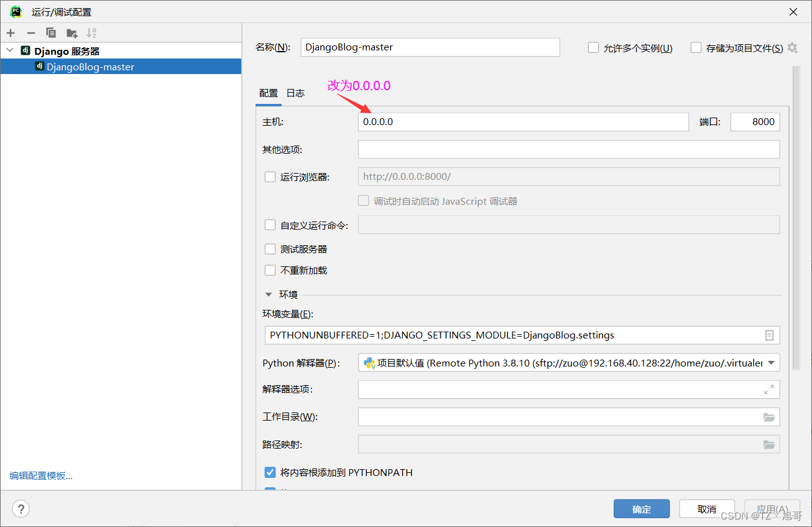Click the vertical scrollbar of the settings panel
This screenshot has width=812, height=527.
pos(796,218)
